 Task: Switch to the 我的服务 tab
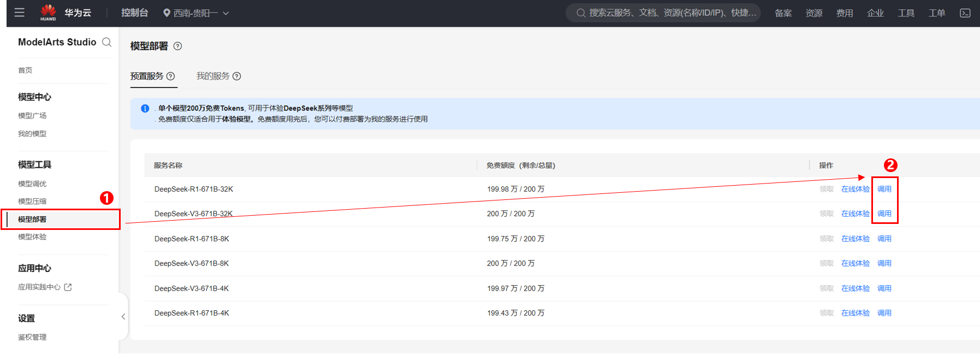click(x=213, y=76)
